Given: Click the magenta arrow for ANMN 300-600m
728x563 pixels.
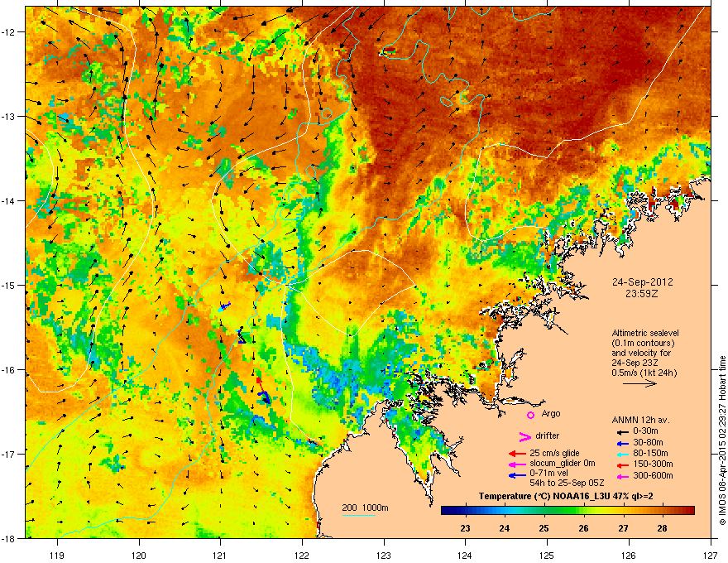Looking at the screenshot, I should click(x=623, y=476).
